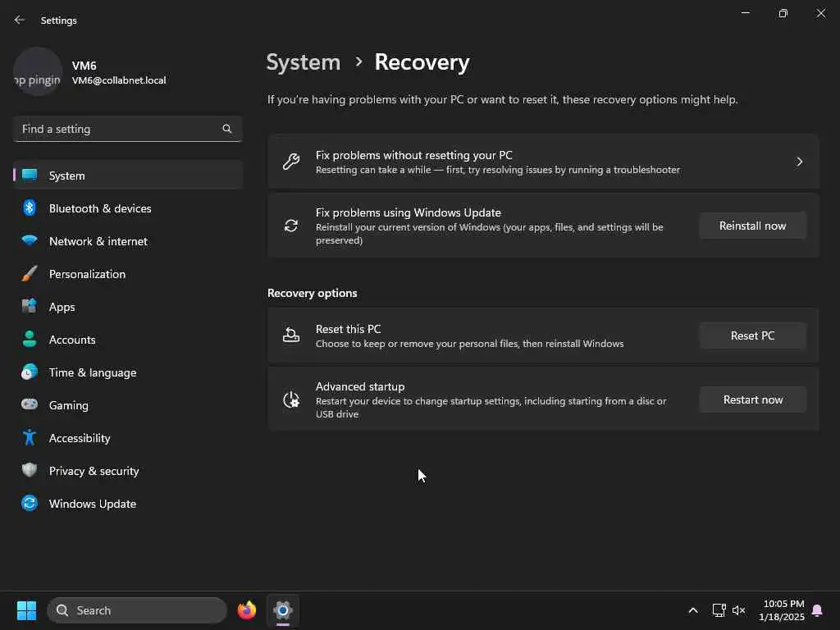Open Firefox from the taskbar
Screen dimensions: 840x630
(x=247, y=610)
